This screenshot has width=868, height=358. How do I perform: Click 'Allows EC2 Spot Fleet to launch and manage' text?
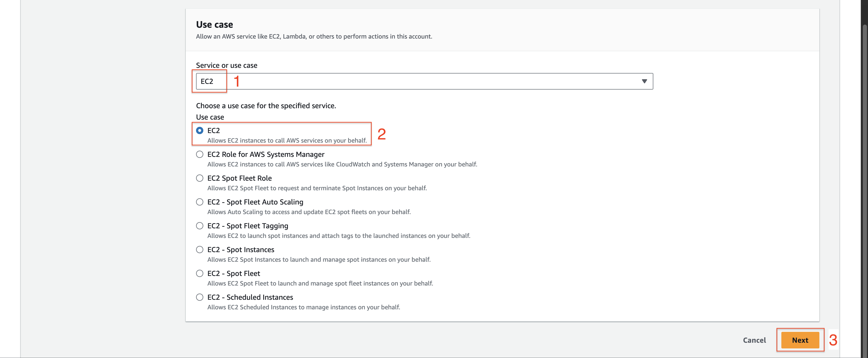(320, 283)
